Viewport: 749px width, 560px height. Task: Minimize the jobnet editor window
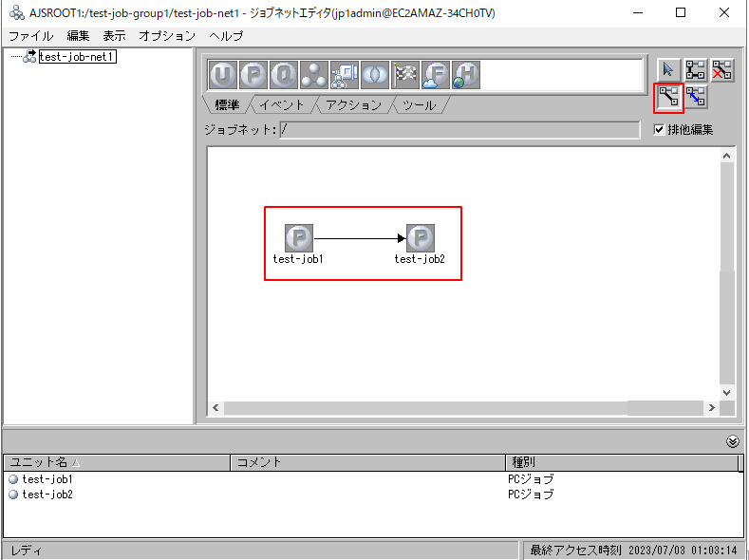[x=638, y=13]
